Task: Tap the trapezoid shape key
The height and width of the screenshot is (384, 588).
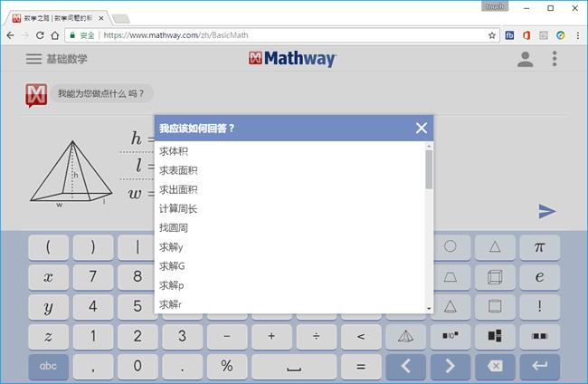Action: coord(450,277)
